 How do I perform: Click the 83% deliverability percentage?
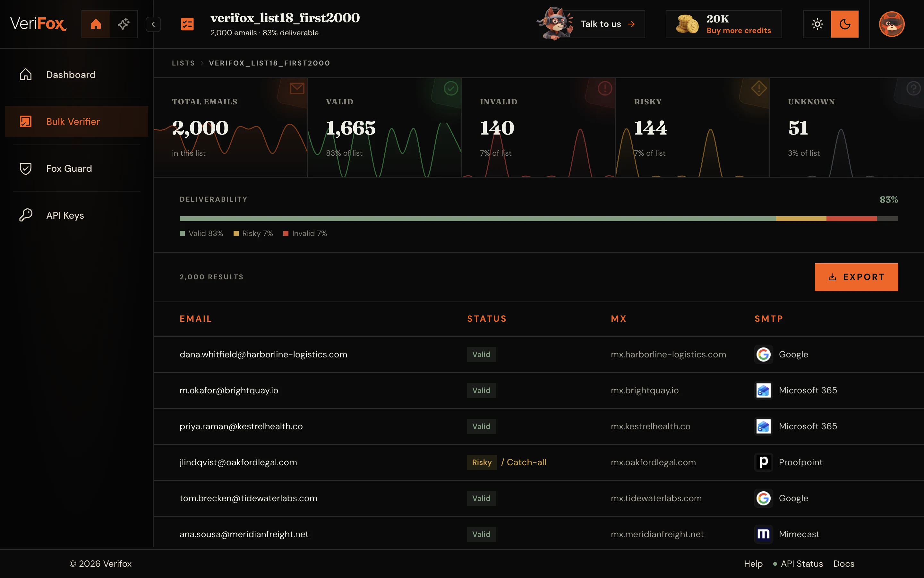(888, 199)
